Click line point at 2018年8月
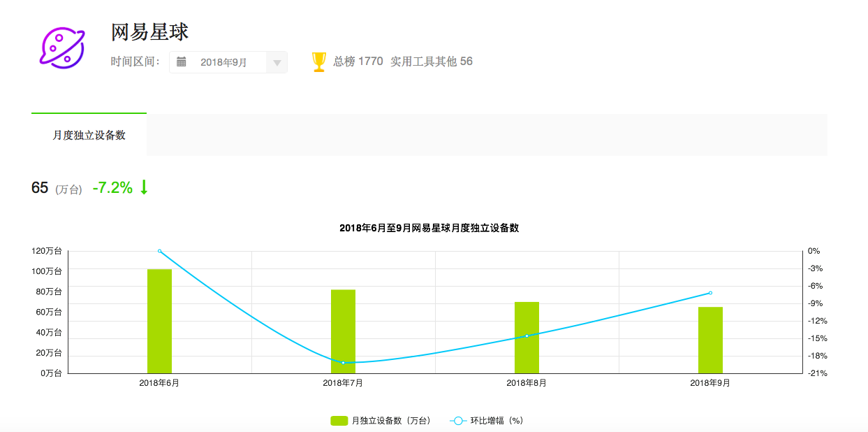This screenshot has height=432, width=868. (x=527, y=336)
